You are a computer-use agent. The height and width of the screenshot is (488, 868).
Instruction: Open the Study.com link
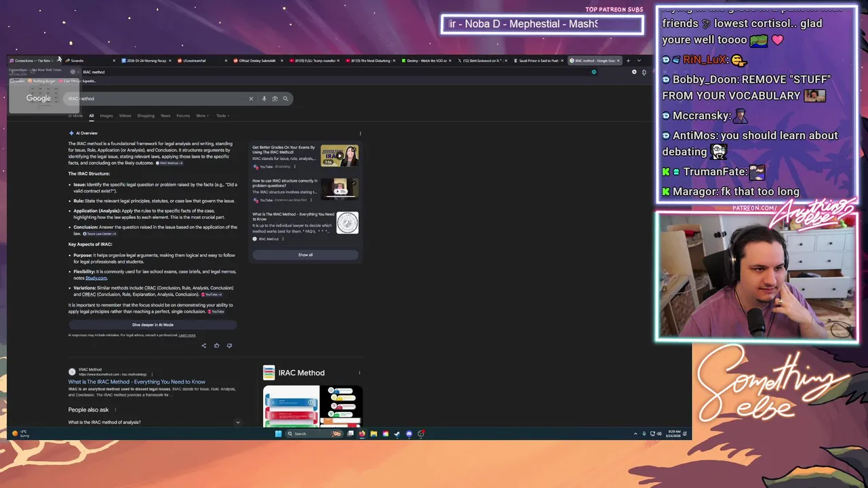pos(96,278)
